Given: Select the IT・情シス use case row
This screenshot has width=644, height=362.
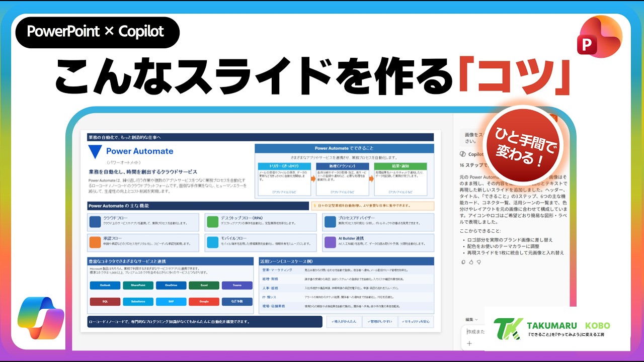Looking at the screenshot, I should (346, 297).
